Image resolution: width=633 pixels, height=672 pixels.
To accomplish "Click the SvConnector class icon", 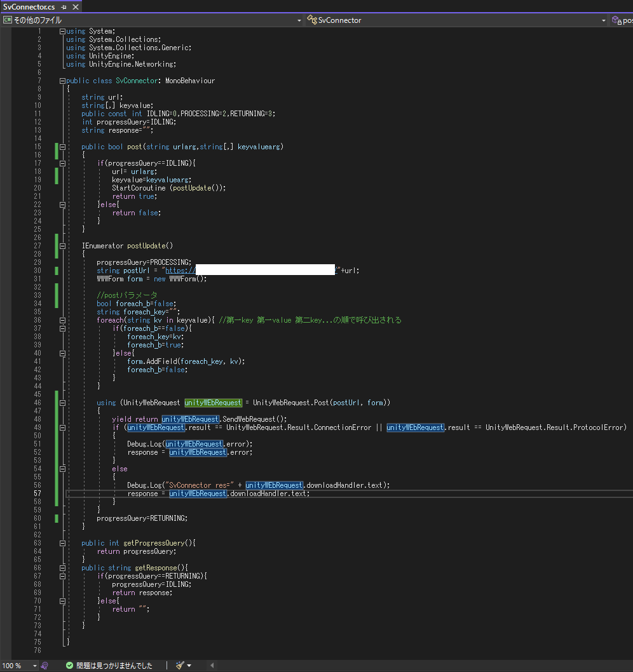I will click(x=312, y=20).
